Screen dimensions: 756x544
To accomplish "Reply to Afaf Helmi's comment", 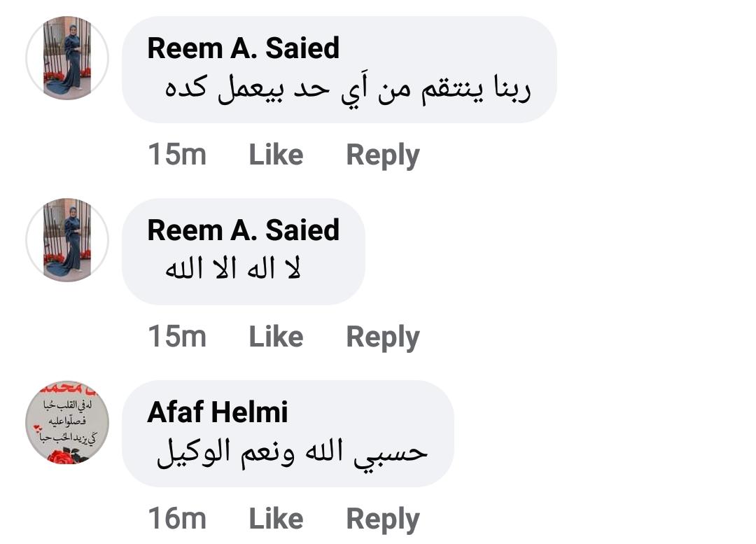I will pos(383,519).
